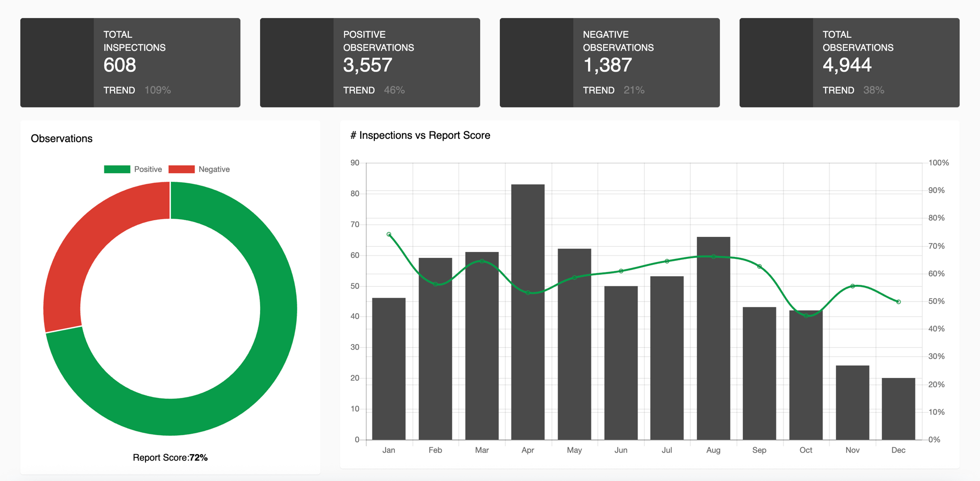980x481 pixels.
Task: Toggle the Positive series in the legend
Action: 147,169
